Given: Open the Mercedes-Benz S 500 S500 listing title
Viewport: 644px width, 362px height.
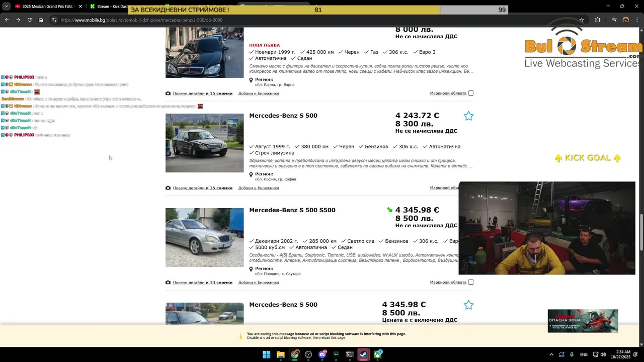Looking at the screenshot, I should click(292, 210).
